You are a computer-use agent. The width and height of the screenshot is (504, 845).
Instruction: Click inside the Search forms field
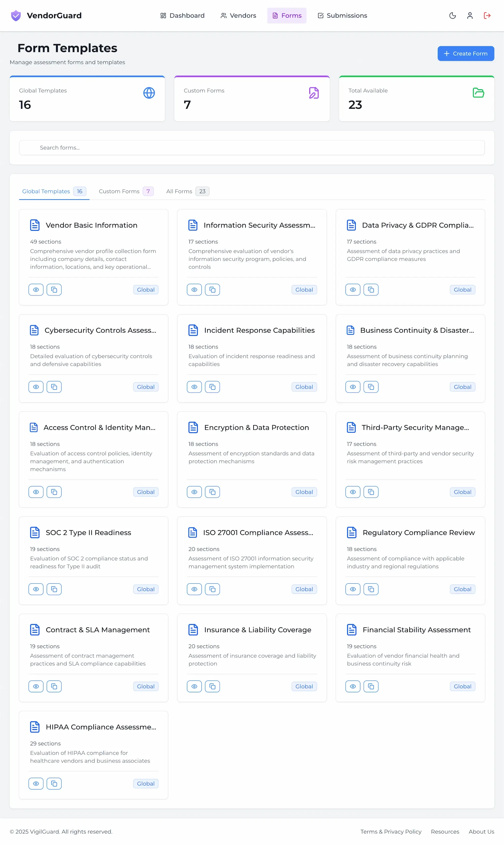click(x=136, y=147)
